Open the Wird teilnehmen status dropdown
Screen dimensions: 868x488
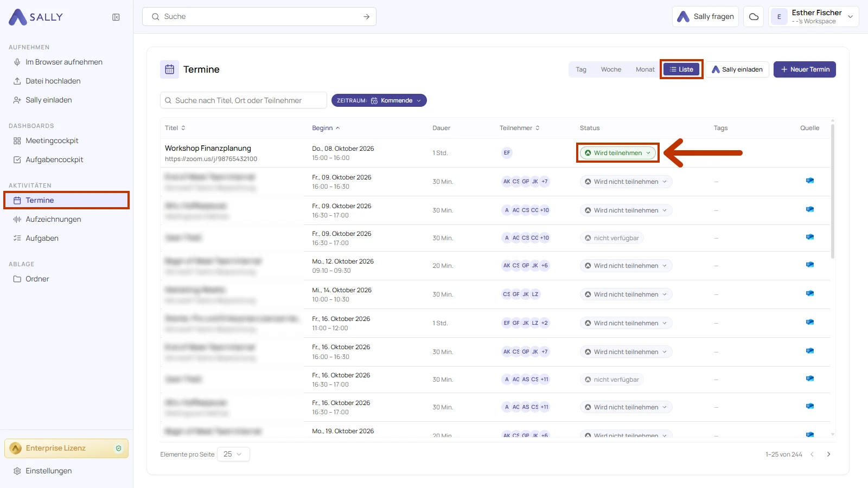point(618,153)
